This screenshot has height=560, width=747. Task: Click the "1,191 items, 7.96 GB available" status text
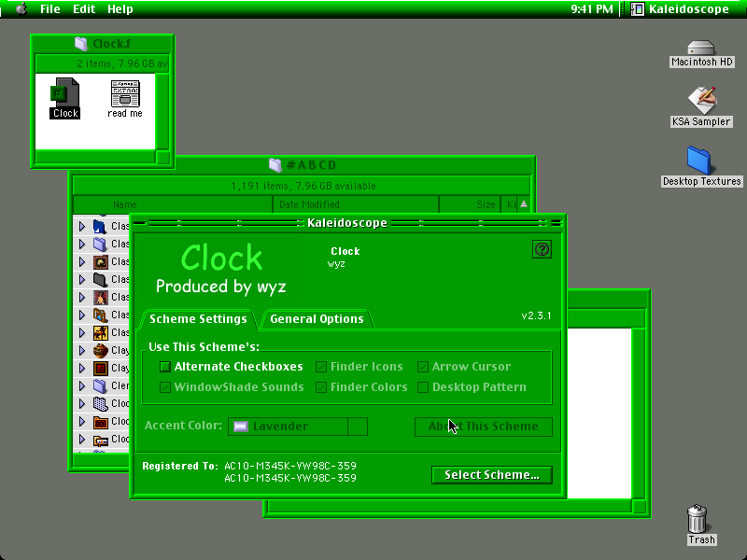click(303, 186)
